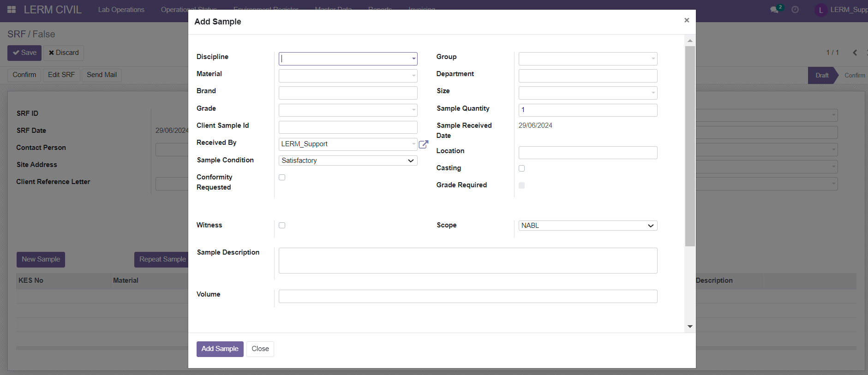Close the Add Sample dialog with X

[x=687, y=20]
